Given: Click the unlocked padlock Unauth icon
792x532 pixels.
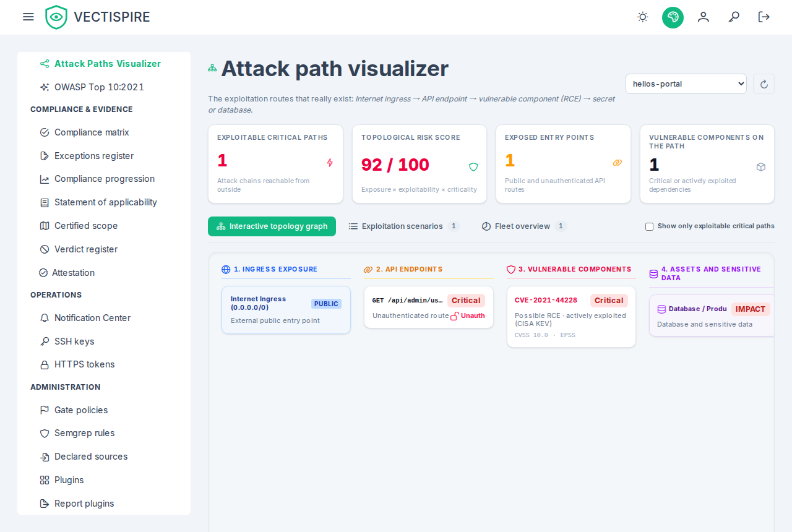Looking at the screenshot, I should point(454,315).
